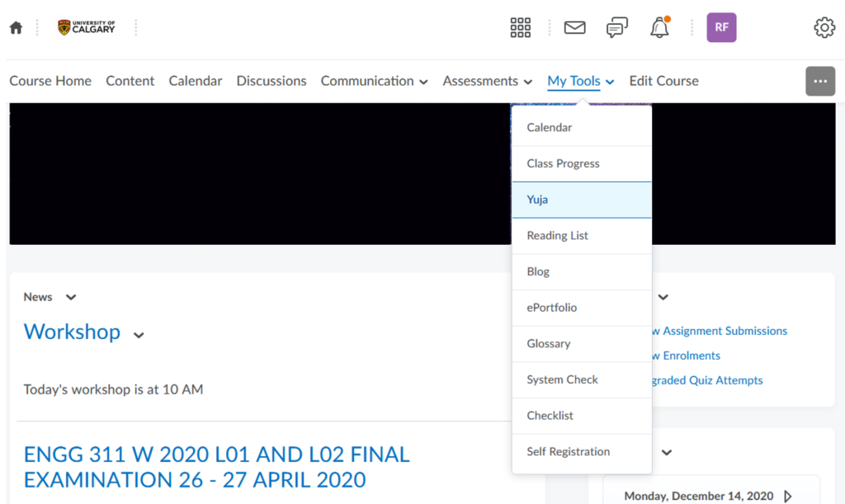Expand the calendar widget chevron

pyautogui.click(x=667, y=452)
